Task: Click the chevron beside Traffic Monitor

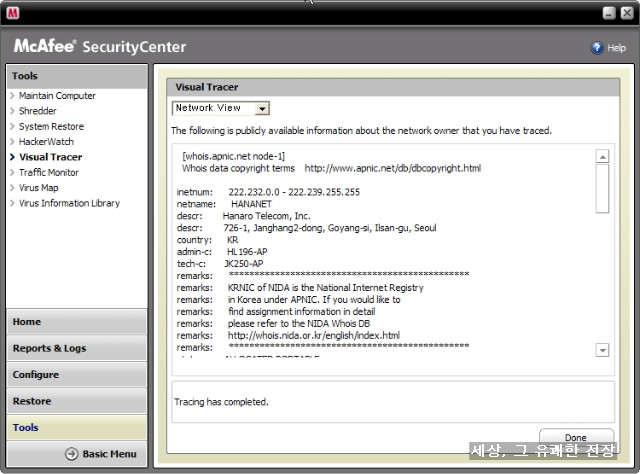Action: pyautogui.click(x=12, y=172)
